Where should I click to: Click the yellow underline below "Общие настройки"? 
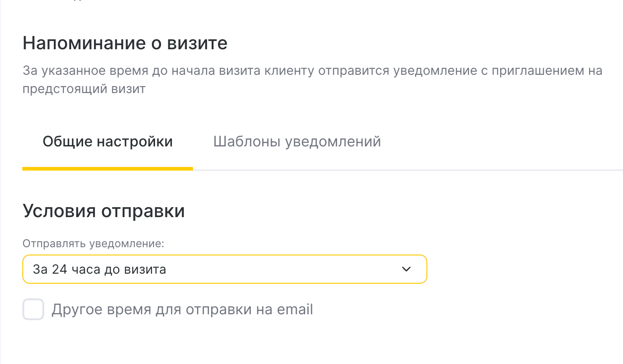pyautogui.click(x=108, y=169)
